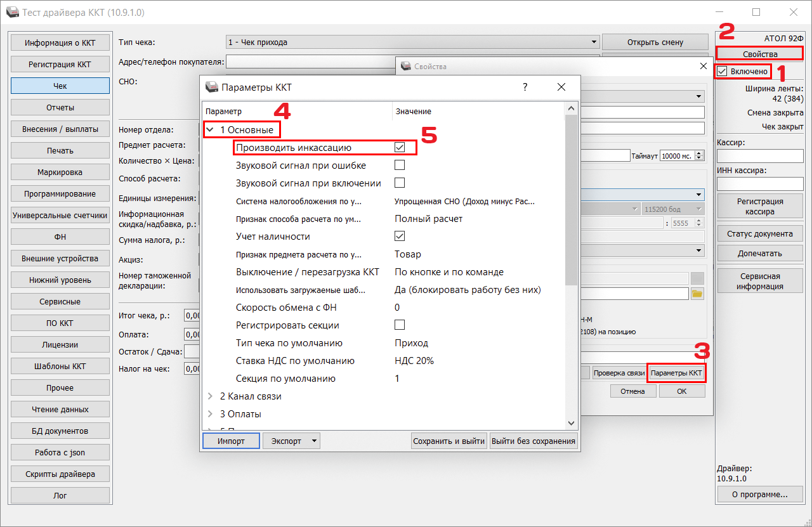
Task: Click the Импорт button
Action: coord(231,441)
